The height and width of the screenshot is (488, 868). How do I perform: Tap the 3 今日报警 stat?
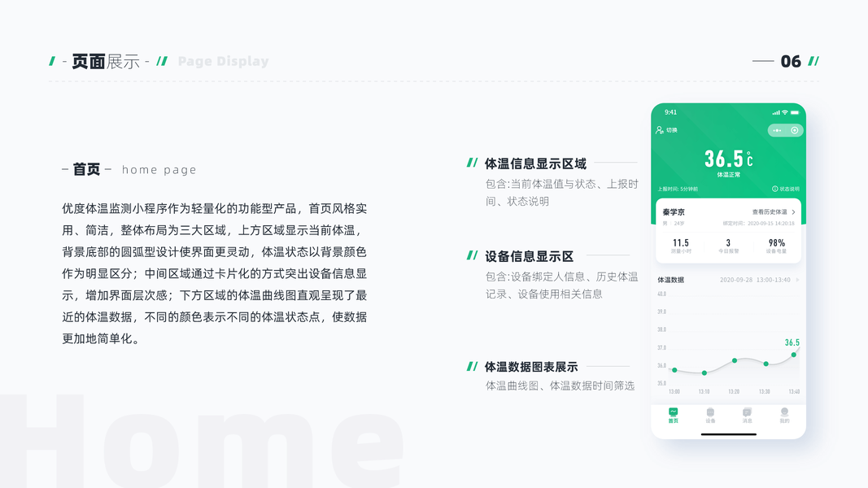729,246
